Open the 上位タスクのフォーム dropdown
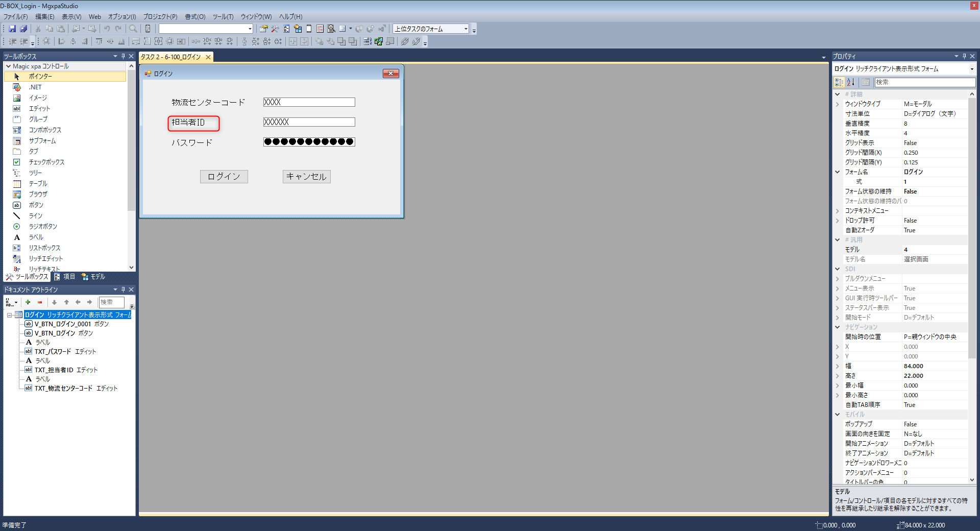Screen dimensions: 980x531 click(x=465, y=29)
